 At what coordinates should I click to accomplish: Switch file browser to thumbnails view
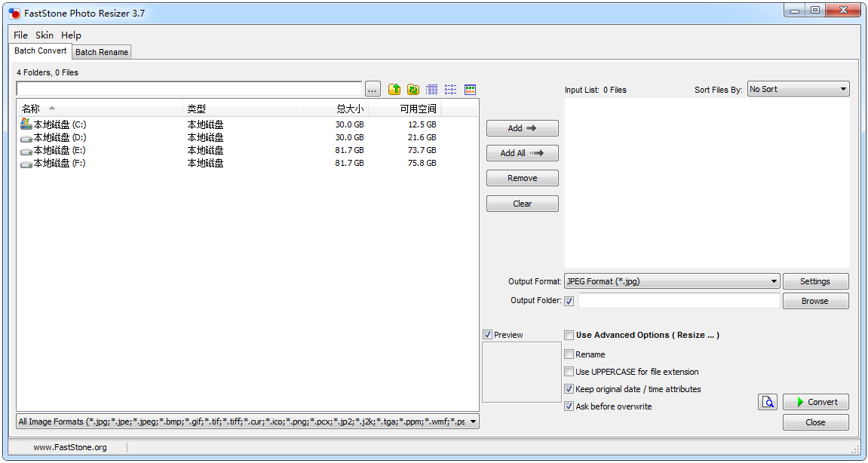470,89
